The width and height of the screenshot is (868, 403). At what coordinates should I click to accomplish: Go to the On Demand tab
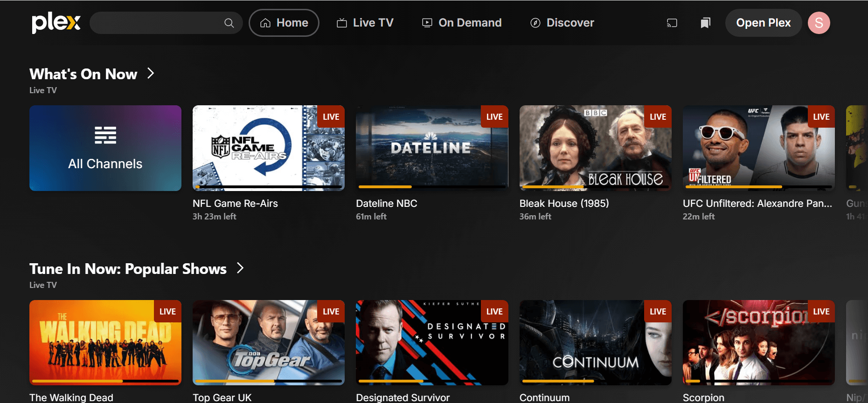point(462,23)
